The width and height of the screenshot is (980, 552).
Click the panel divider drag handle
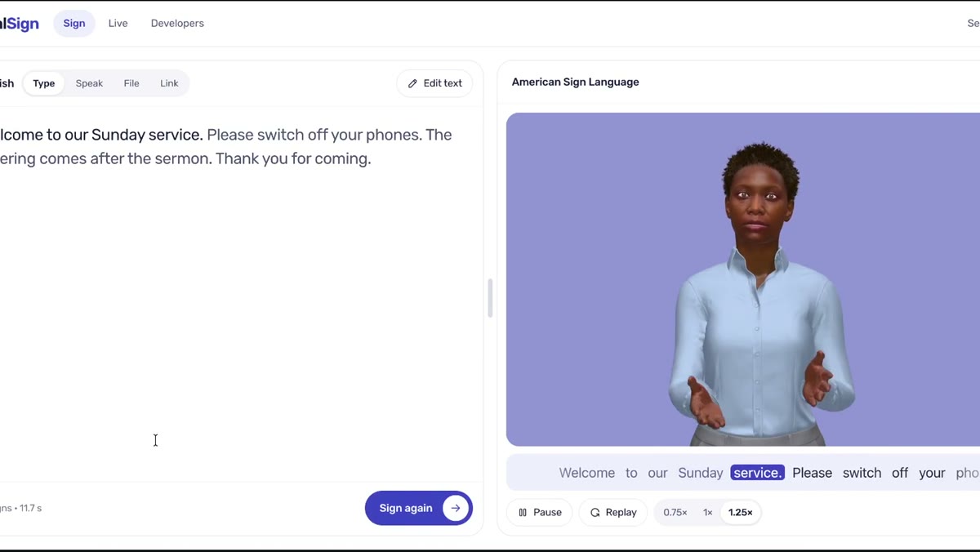point(490,298)
